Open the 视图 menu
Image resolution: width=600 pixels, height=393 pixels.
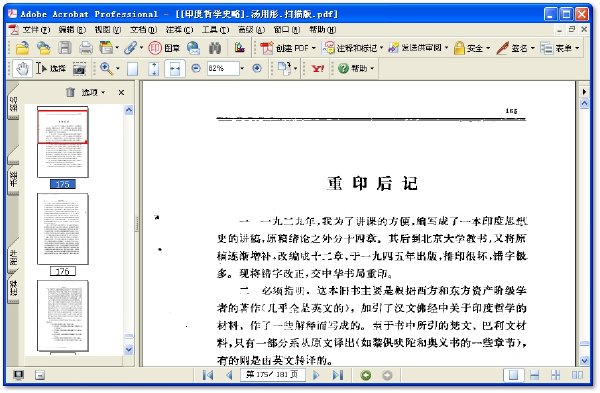coord(108,29)
